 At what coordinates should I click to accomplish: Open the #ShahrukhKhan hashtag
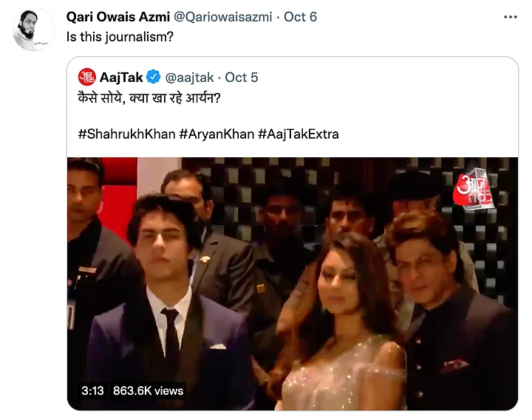[126, 134]
